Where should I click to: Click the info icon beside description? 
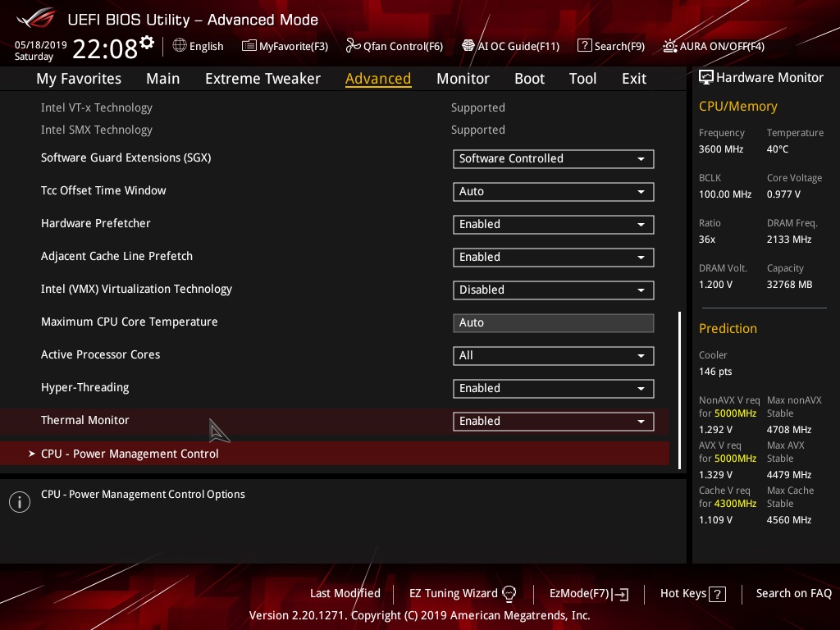[x=20, y=502]
